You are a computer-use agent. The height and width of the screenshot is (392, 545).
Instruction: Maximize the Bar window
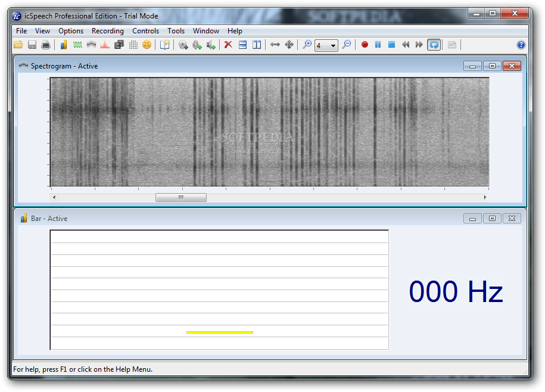492,219
